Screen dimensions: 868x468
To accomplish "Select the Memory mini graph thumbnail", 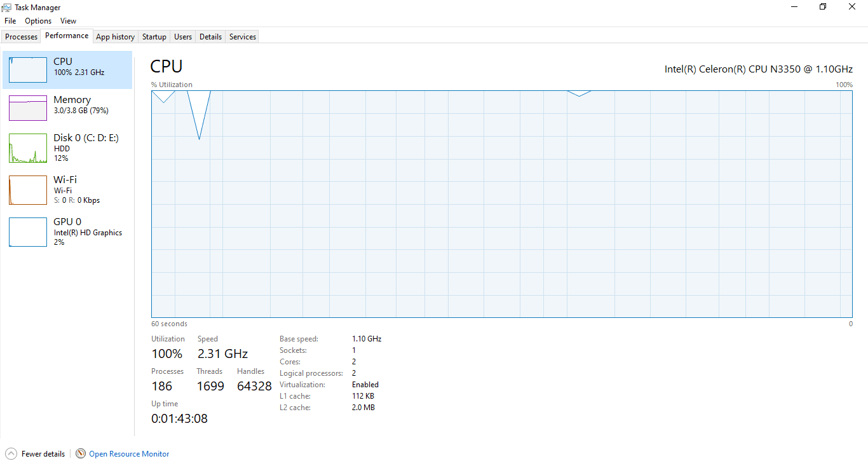I will pos(28,108).
